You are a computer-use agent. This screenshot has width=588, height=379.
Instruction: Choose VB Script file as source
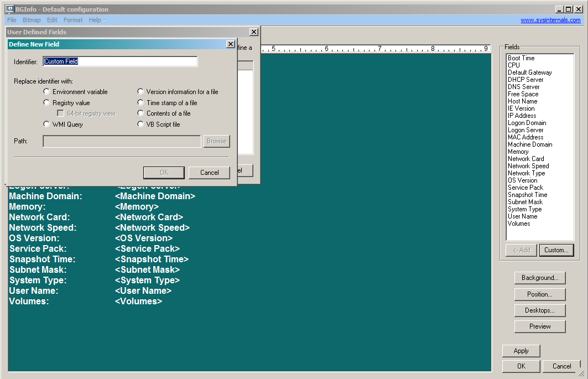pos(141,123)
